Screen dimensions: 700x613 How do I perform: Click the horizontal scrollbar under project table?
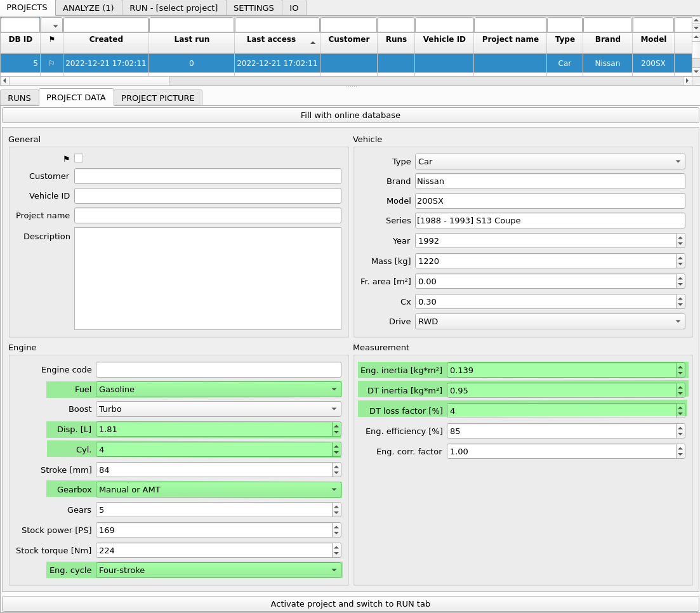coord(89,81)
